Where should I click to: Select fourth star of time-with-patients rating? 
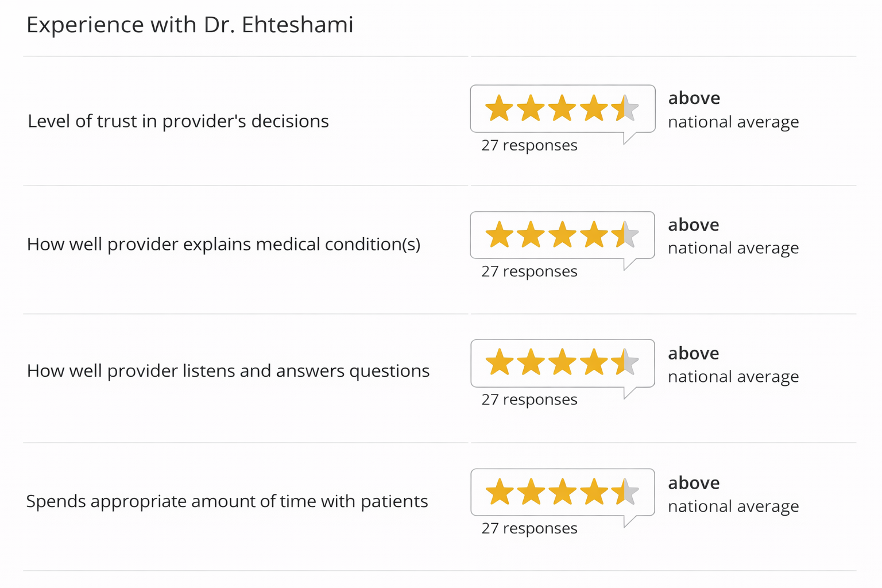point(593,493)
